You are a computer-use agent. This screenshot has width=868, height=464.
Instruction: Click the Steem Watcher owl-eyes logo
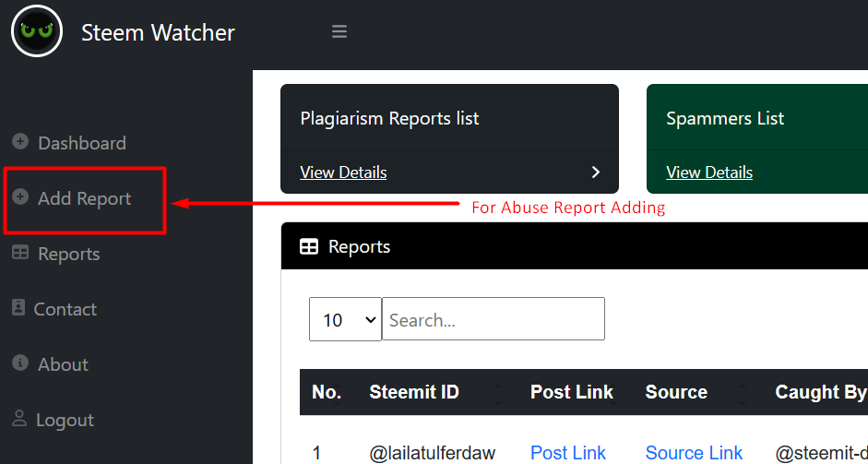(x=37, y=31)
